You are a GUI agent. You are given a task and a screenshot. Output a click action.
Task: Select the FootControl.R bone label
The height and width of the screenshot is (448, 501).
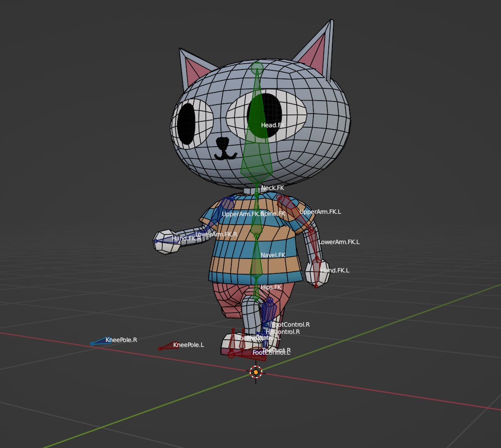click(x=290, y=324)
